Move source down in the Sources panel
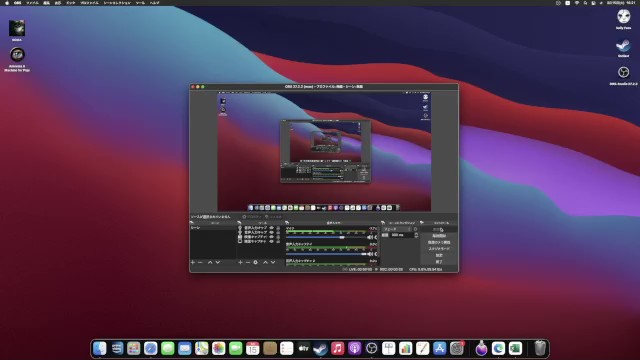Viewport: 640px width, 360px height. [273, 262]
